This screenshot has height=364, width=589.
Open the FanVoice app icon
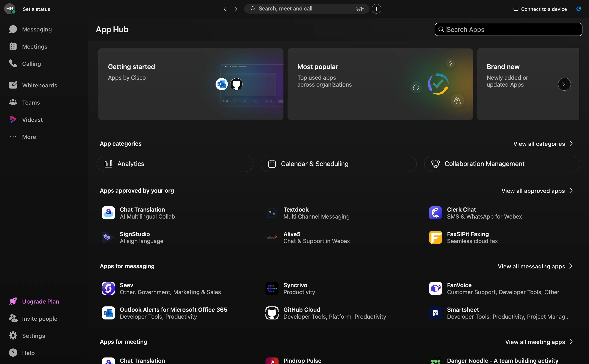[x=435, y=288]
